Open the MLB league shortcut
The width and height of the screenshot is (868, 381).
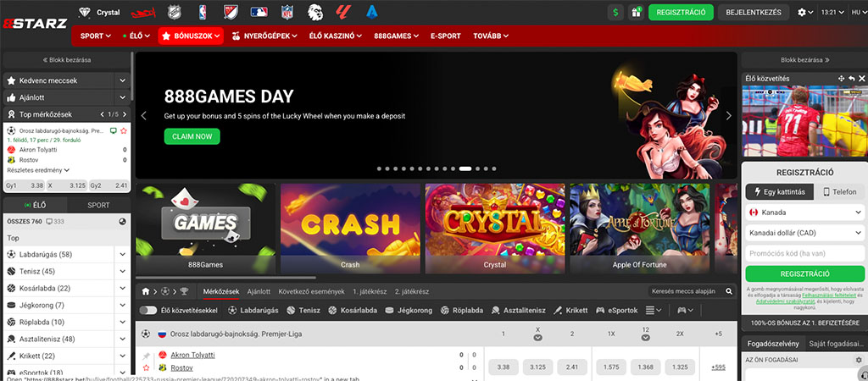click(259, 12)
